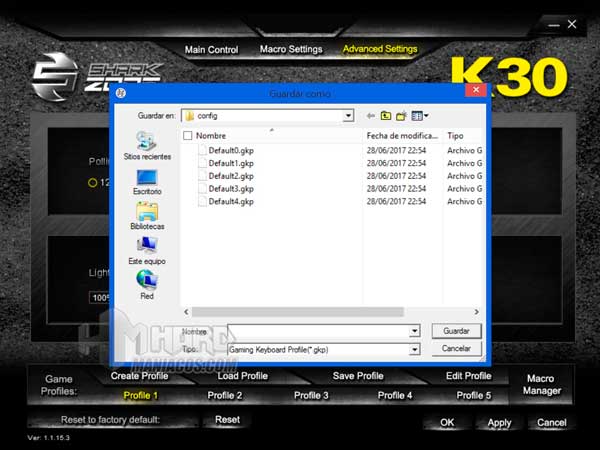The width and height of the screenshot is (600, 450).
Task: Toggle the select-all checkbox beside Nombre
Action: pyautogui.click(x=188, y=135)
